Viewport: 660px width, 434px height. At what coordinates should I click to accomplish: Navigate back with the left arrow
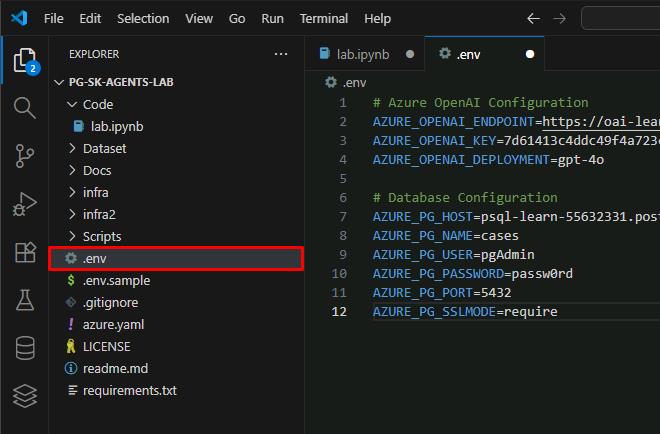pyautogui.click(x=533, y=18)
